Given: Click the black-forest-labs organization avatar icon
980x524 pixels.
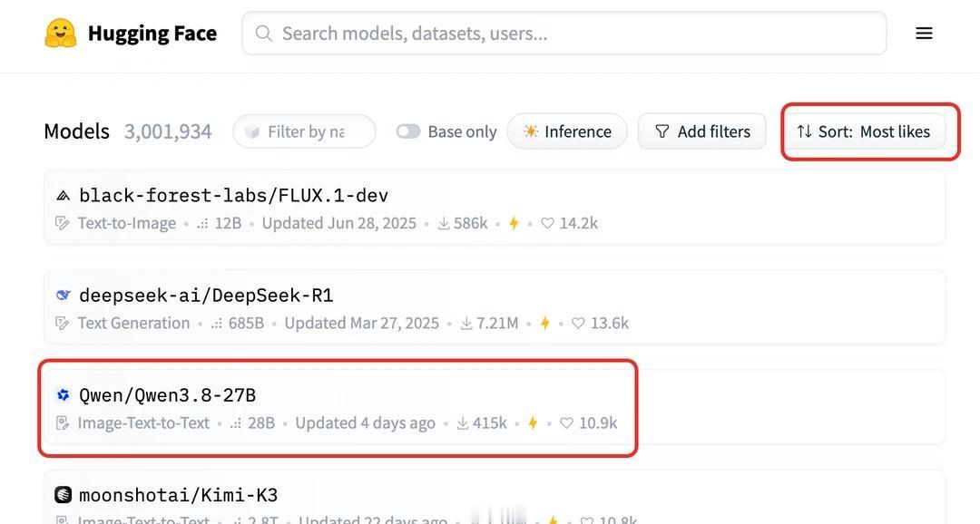Looking at the screenshot, I should (64, 196).
